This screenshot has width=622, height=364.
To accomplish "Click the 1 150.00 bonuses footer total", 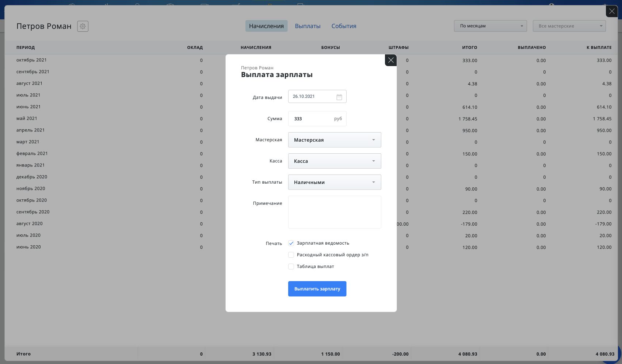I will (331, 354).
